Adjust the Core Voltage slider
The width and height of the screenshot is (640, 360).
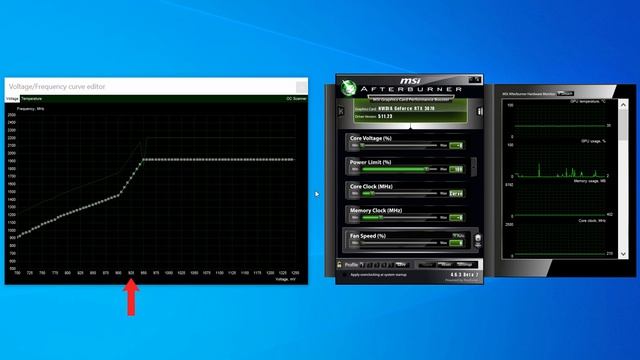coord(400,145)
